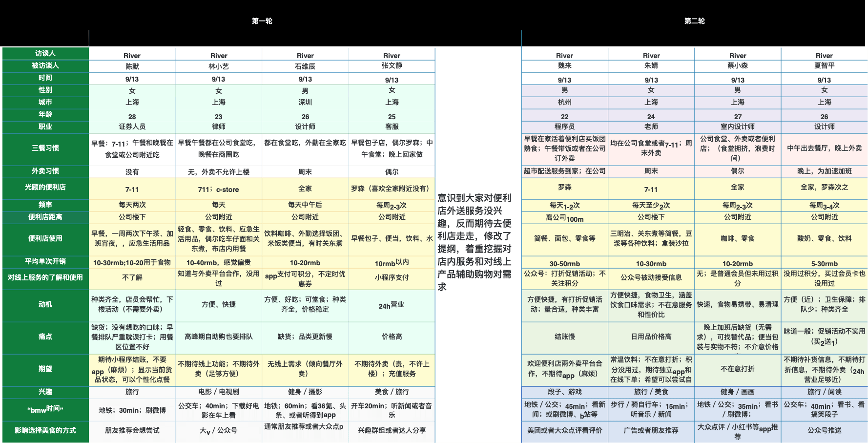Image resolution: width=868 pixels, height=443 pixels.
Task: Click the 城市 row header
Action: click(45, 102)
